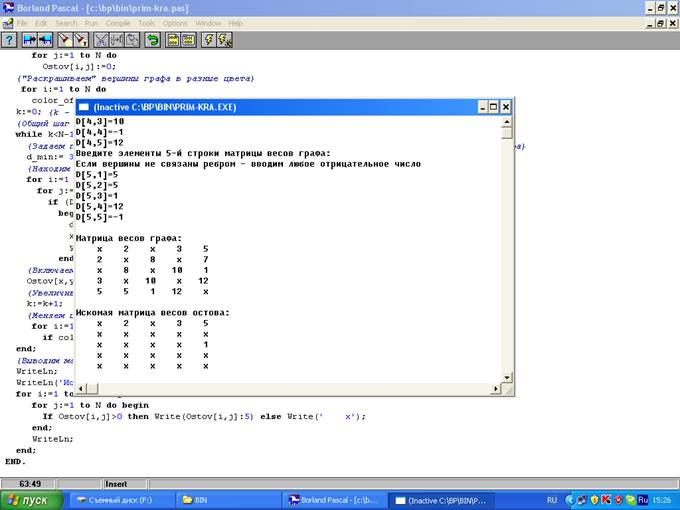Click the Undo green arrow icon

click(x=152, y=40)
